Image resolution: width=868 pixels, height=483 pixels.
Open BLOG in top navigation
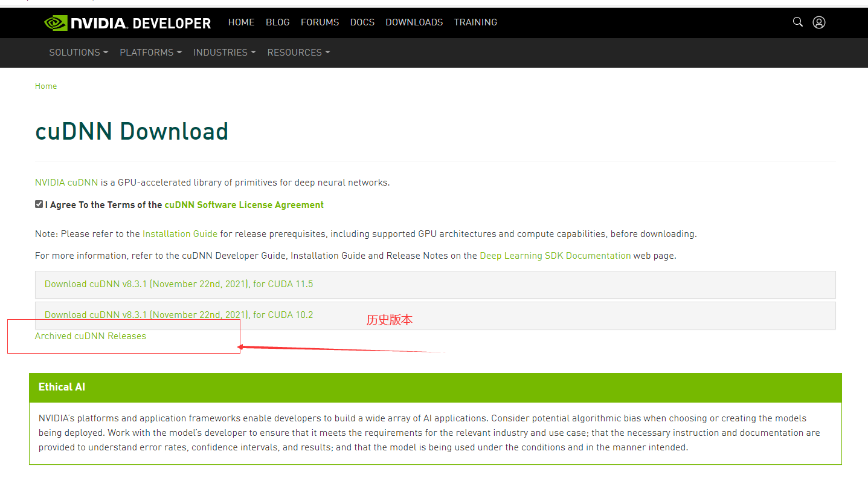coord(278,22)
